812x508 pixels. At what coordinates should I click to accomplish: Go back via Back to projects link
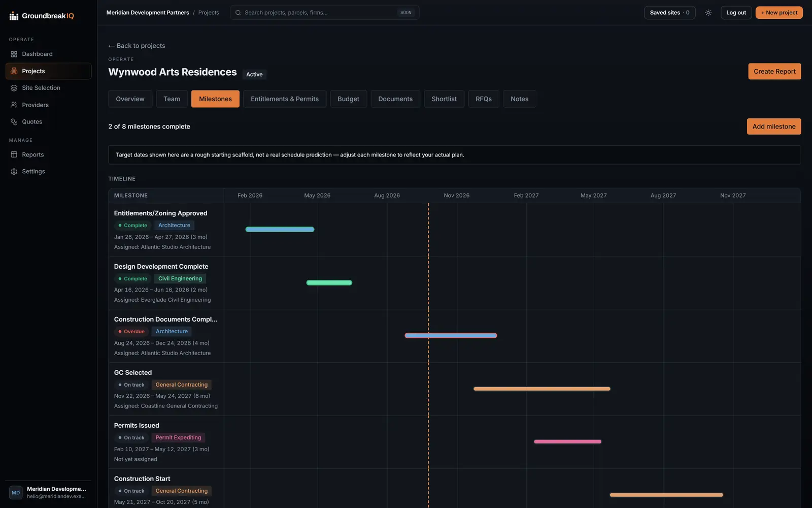click(137, 46)
